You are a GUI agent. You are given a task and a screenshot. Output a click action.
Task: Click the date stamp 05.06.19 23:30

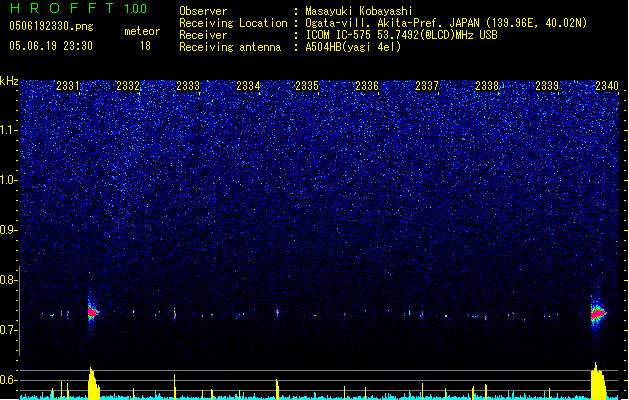tap(51, 46)
